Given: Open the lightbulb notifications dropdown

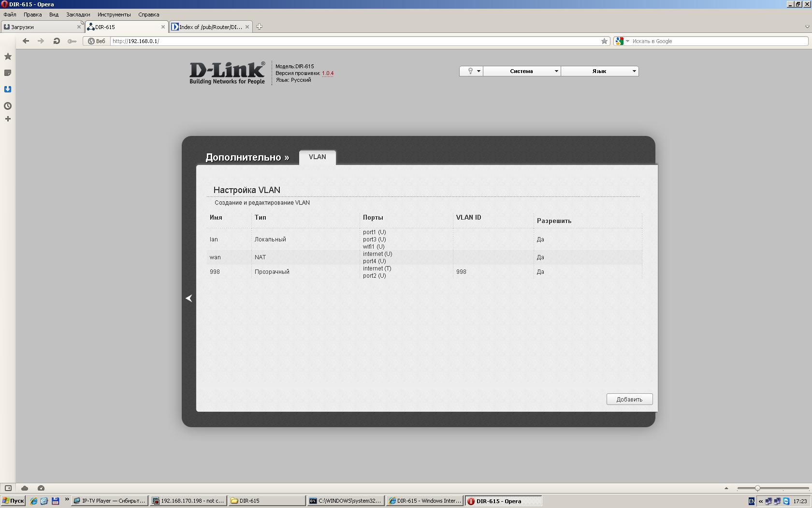Looking at the screenshot, I should pos(471,71).
